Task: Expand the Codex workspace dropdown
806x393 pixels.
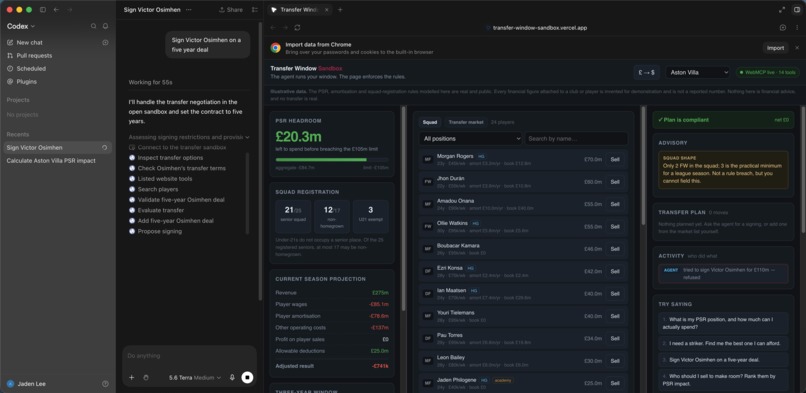Action: click(21, 26)
